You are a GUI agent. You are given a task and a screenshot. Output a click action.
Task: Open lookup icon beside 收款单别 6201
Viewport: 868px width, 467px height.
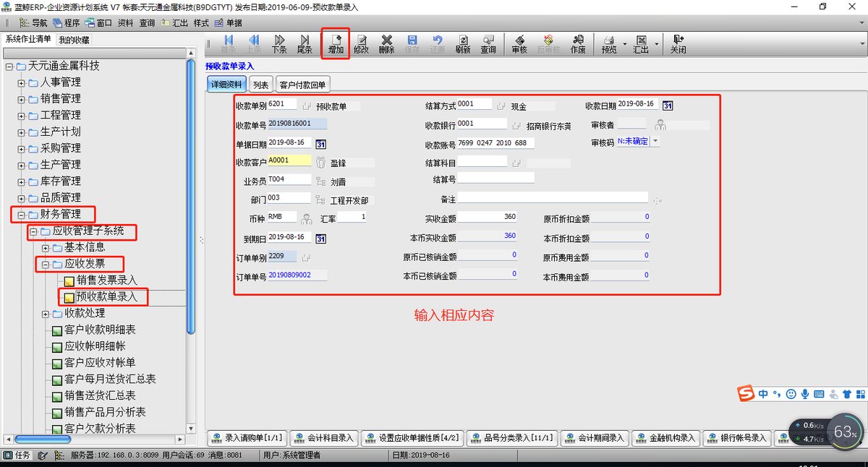click(305, 106)
